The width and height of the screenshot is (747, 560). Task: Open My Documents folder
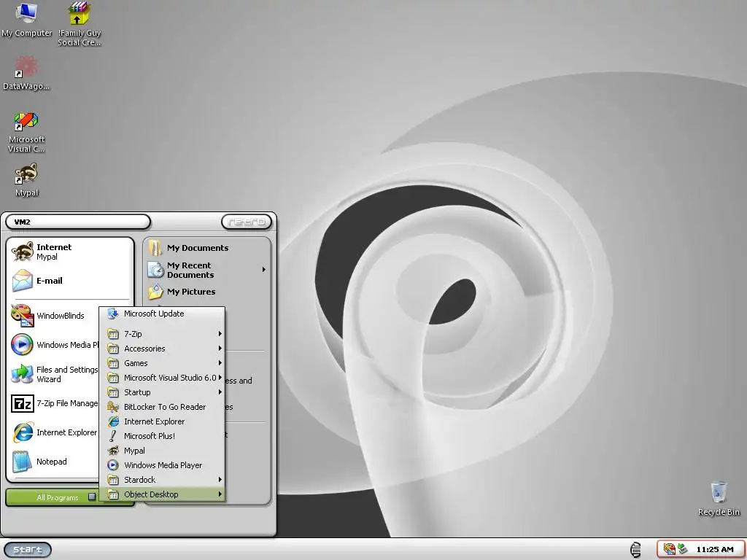point(207,248)
